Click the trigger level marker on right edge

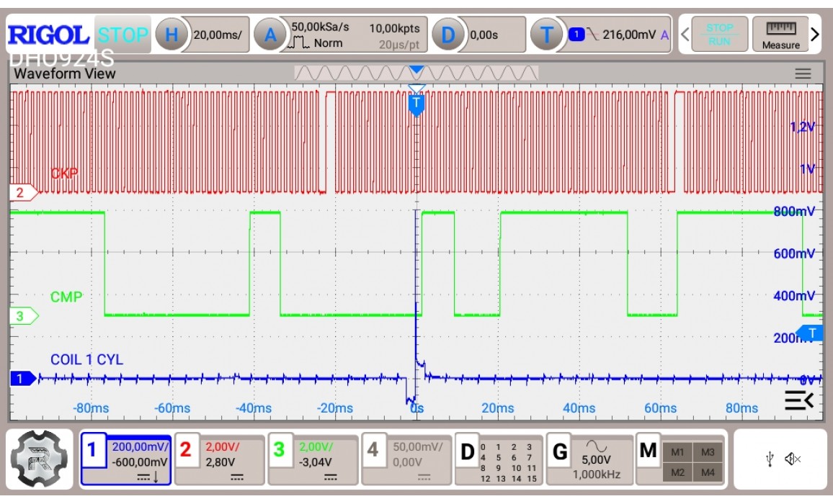tap(811, 333)
